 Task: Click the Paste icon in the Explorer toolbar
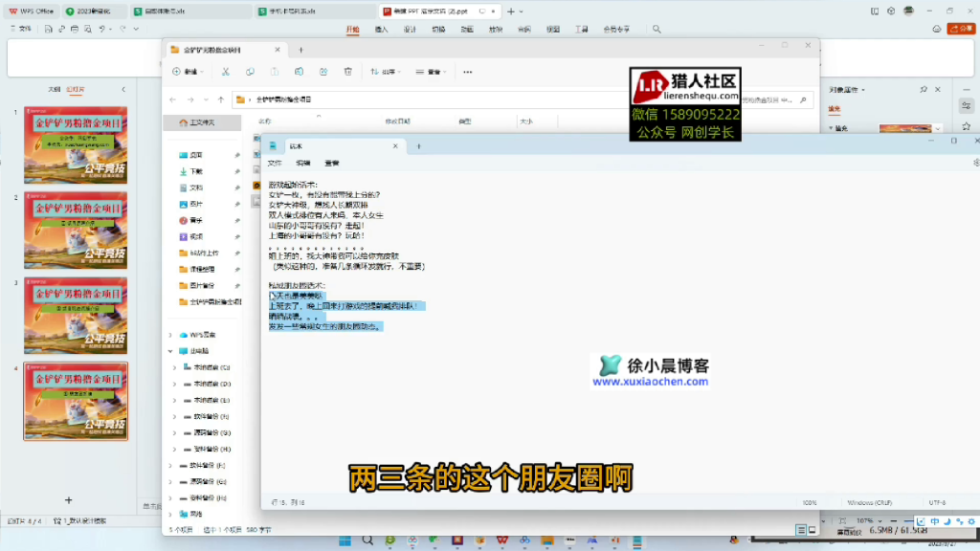[275, 71]
